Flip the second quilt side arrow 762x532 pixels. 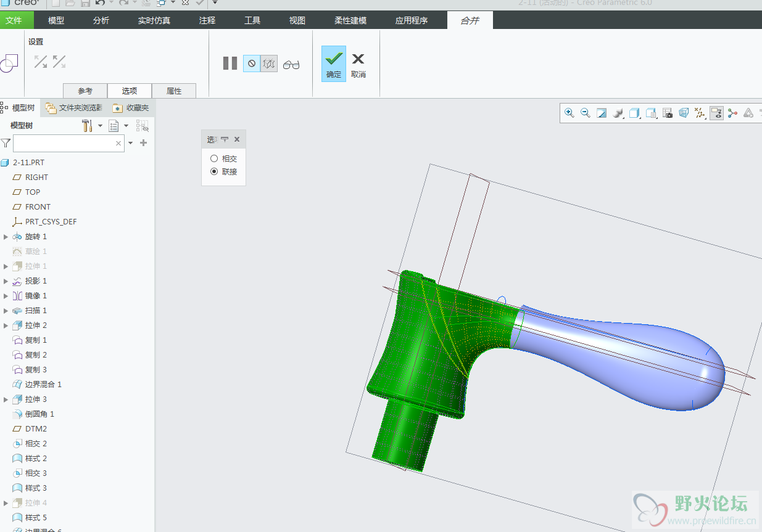click(59, 62)
